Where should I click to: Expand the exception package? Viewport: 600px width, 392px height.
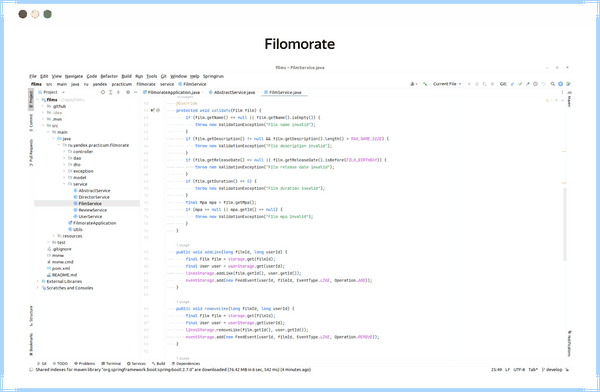point(64,171)
